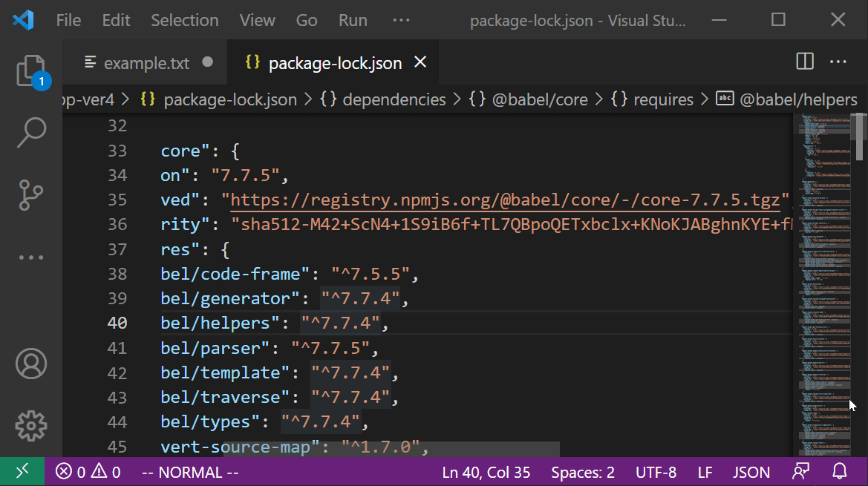This screenshot has height=486, width=868.
Task: Click the unsaved dot on example.txt tab
Action: click(x=208, y=62)
